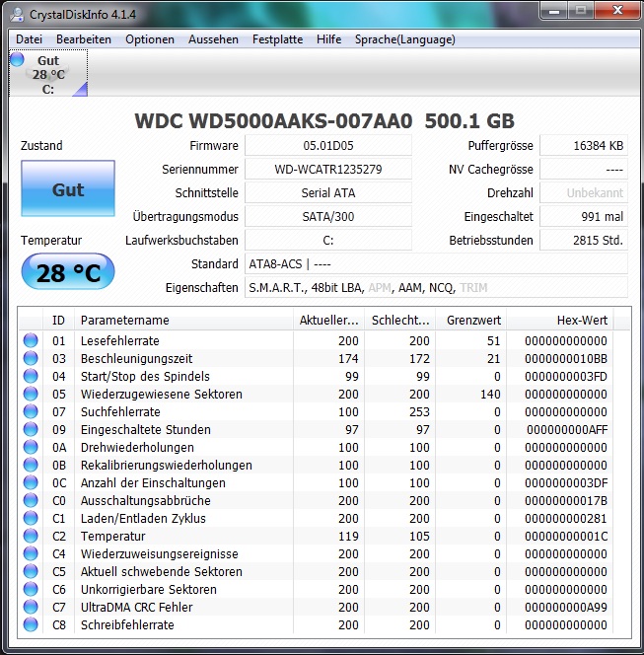Click the CrystalDiskInfo title bar icon
Image resolution: width=644 pixels, height=655 pixels.
click(17, 14)
